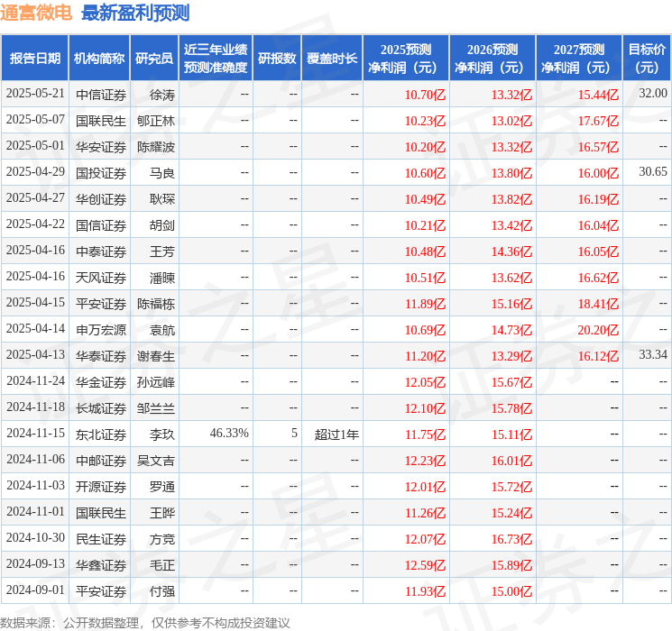Image resolution: width=672 pixels, height=631 pixels.
Task: Click the 2026预测净利润 column header
Action: click(x=492, y=59)
